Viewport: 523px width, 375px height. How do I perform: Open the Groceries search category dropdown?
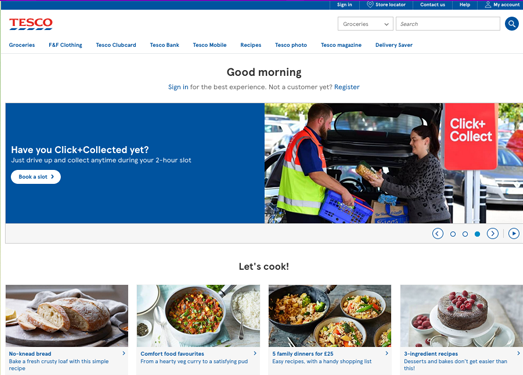tap(366, 24)
